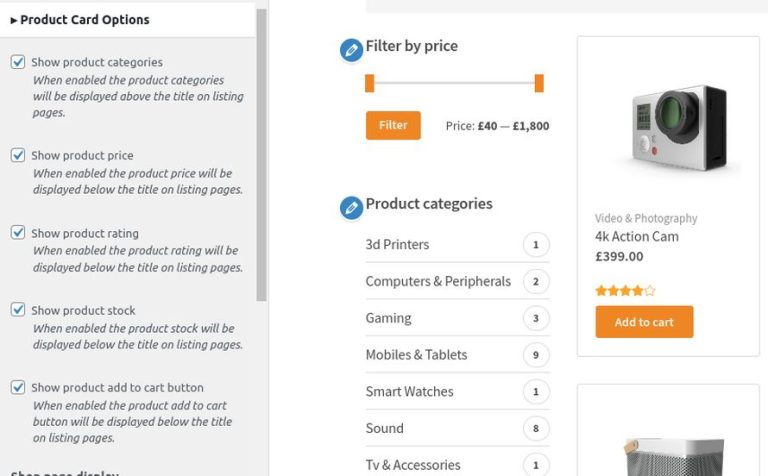Click the count badge next to Mobiles & Tablets

click(536, 355)
